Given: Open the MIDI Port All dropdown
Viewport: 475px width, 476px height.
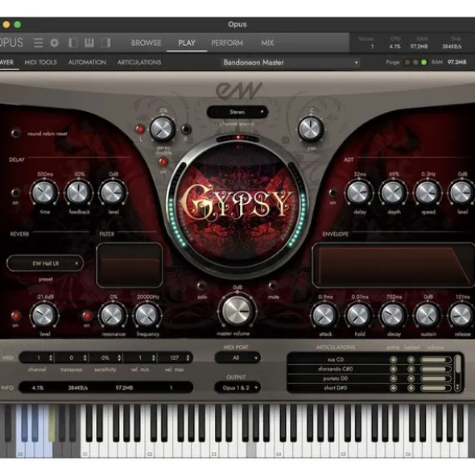Looking at the screenshot, I should pos(237,358).
